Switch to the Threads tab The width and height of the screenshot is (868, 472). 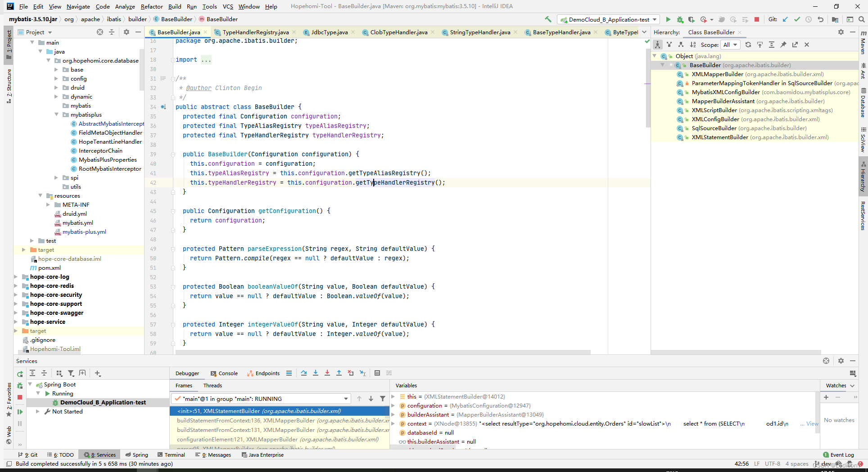[x=212, y=386]
